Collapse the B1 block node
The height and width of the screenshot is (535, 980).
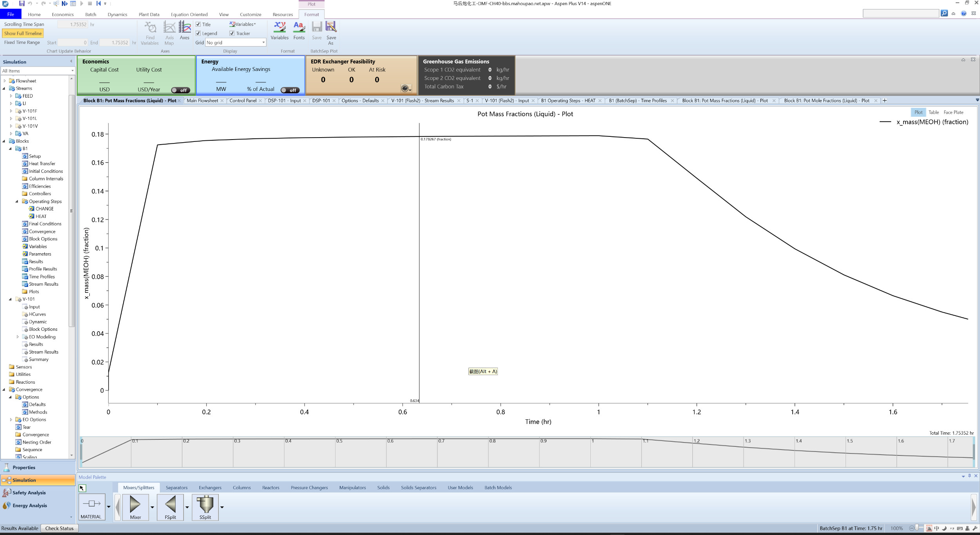[x=11, y=149]
